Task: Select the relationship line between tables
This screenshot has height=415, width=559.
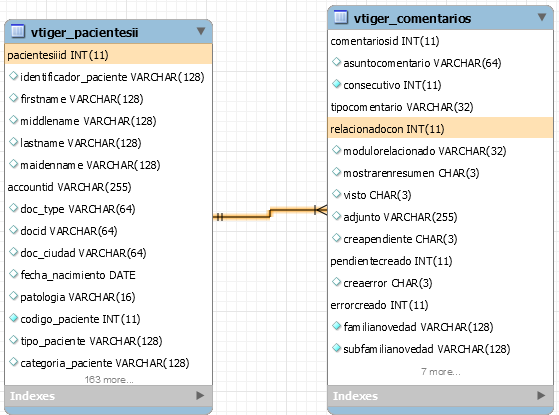Action: (270, 213)
